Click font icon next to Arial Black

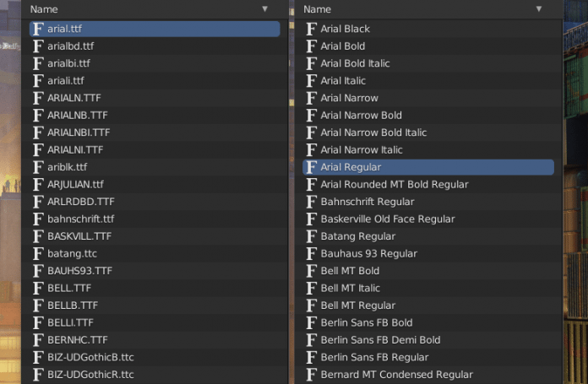pos(311,29)
